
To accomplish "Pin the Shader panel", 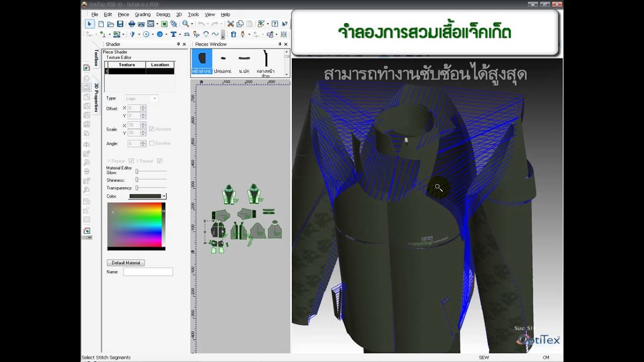I will pyautogui.click(x=178, y=44).
